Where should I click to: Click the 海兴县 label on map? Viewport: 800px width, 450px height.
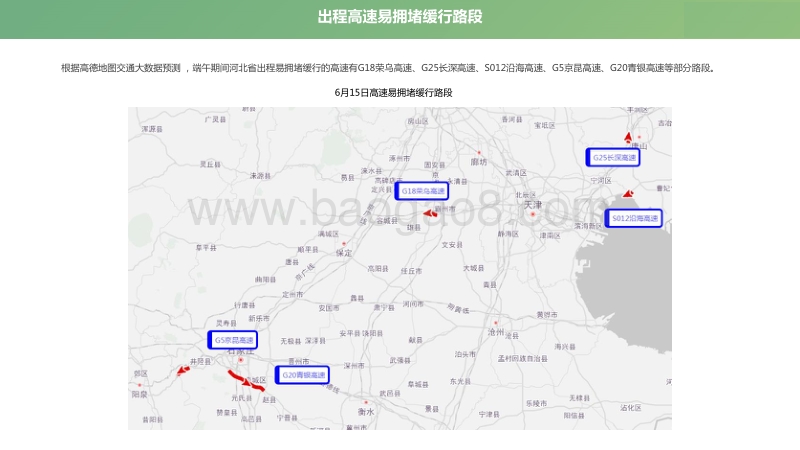tap(565, 346)
